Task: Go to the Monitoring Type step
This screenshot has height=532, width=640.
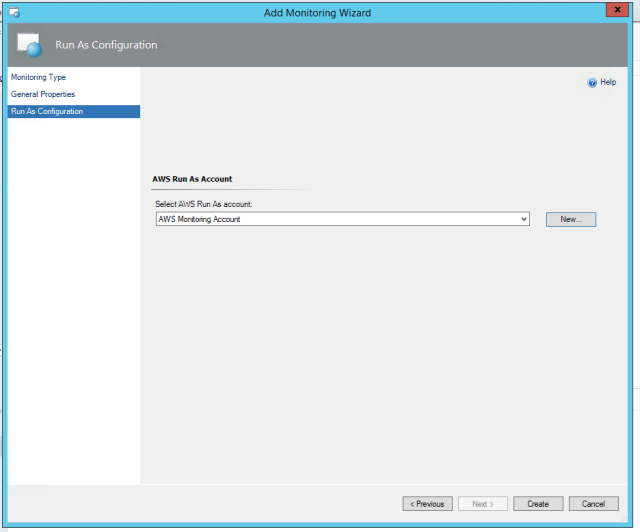Action: pos(38,77)
